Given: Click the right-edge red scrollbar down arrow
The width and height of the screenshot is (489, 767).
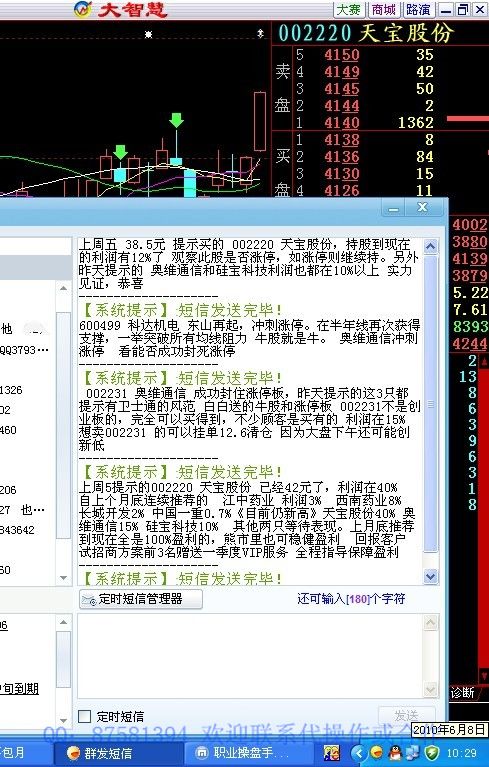Looking at the screenshot, I should 484,677.
